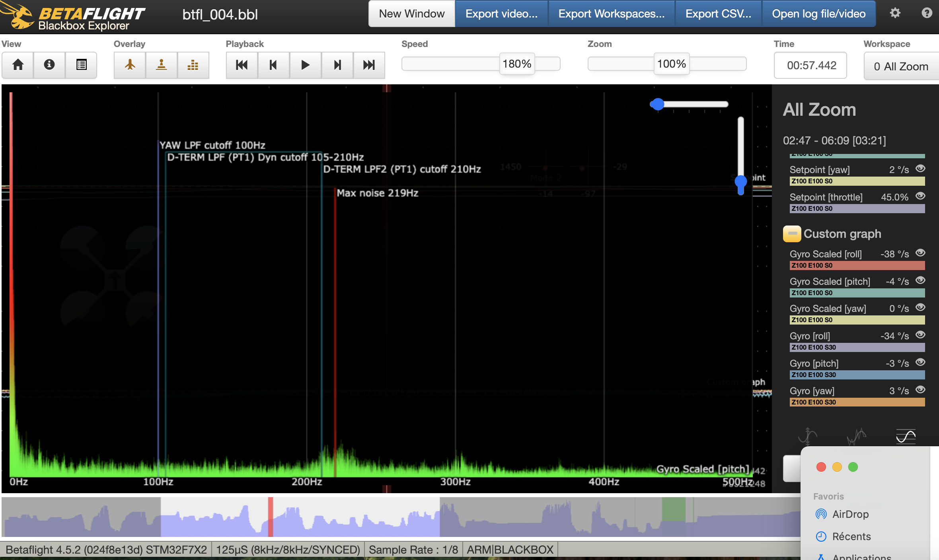Viewport: 939px width, 560px height.
Task: Toggle the analyser spectrum overlay icon
Action: (x=193, y=65)
